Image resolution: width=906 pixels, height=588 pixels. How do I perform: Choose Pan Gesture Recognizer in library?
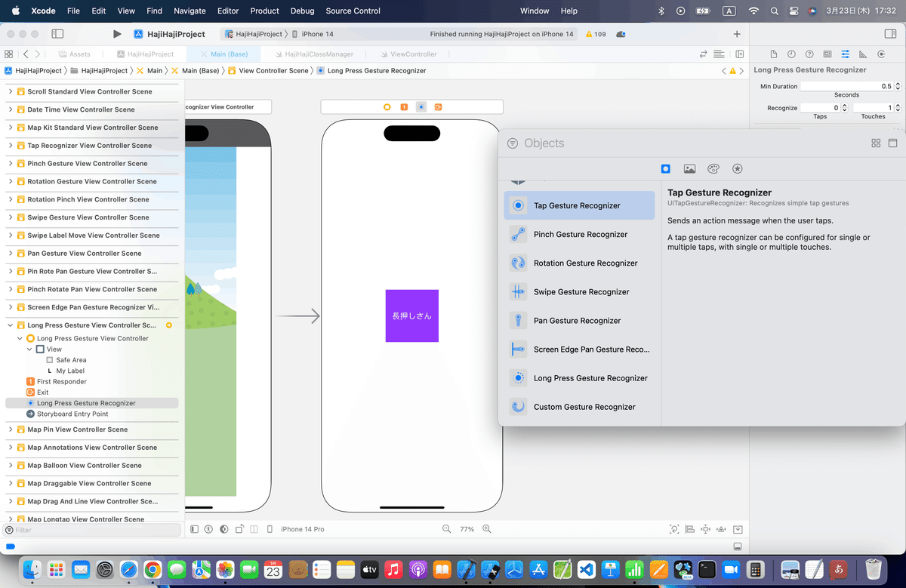[579, 320]
